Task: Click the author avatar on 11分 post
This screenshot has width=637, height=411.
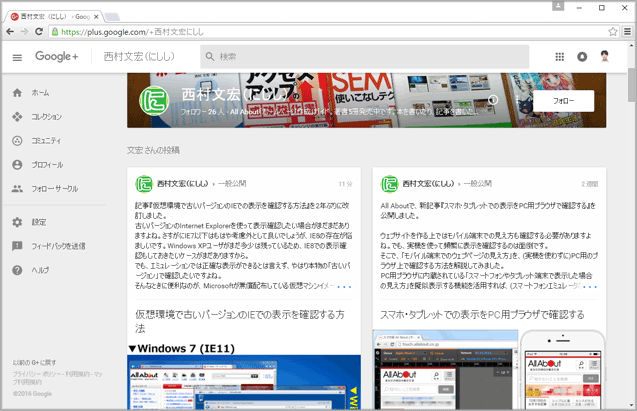Action: click(x=143, y=184)
